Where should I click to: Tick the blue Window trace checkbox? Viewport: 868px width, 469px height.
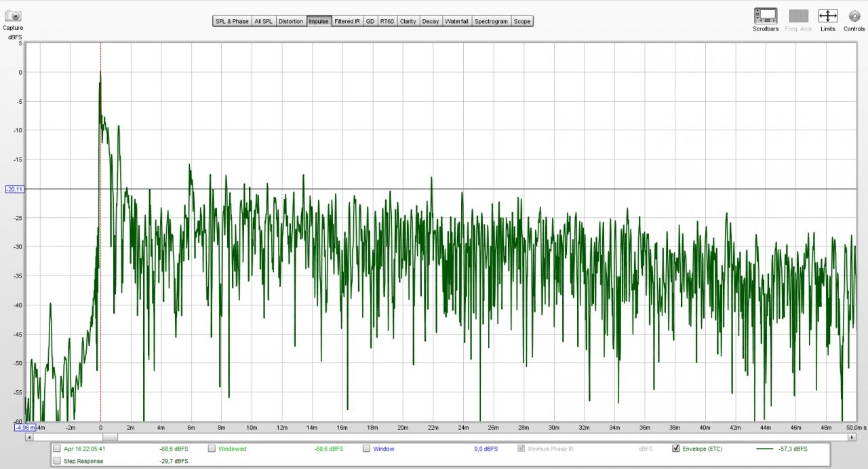pos(366,449)
